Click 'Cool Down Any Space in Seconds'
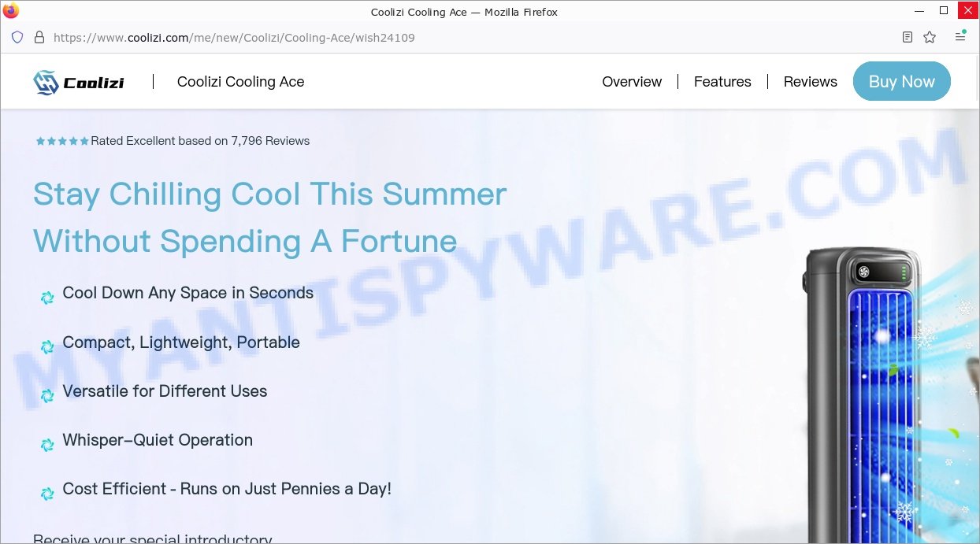Viewport: 980px width, 544px height. pyautogui.click(x=188, y=293)
